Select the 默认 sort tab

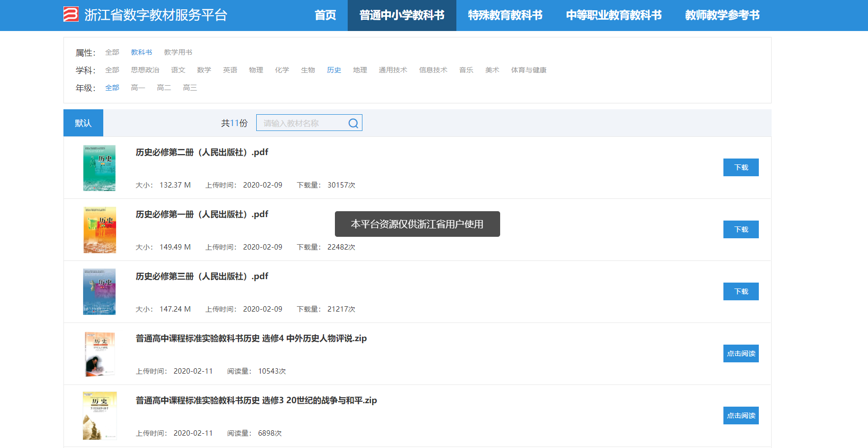pyautogui.click(x=83, y=123)
